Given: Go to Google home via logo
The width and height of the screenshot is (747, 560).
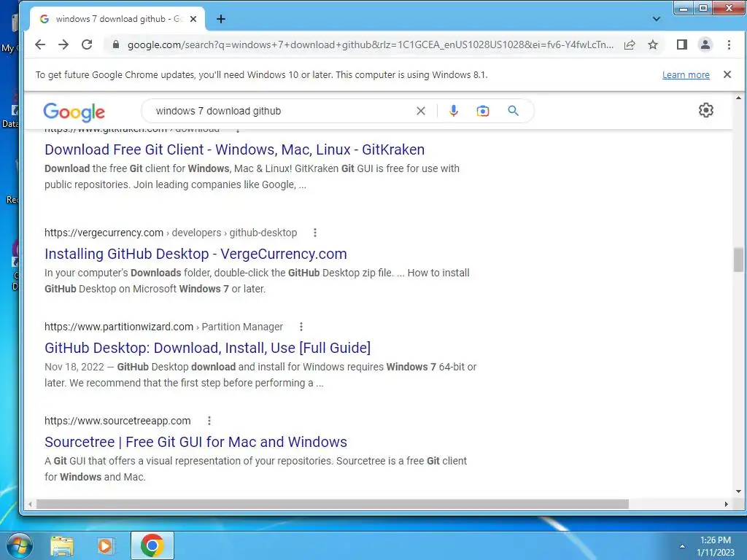Looking at the screenshot, I should pos(74,112).
